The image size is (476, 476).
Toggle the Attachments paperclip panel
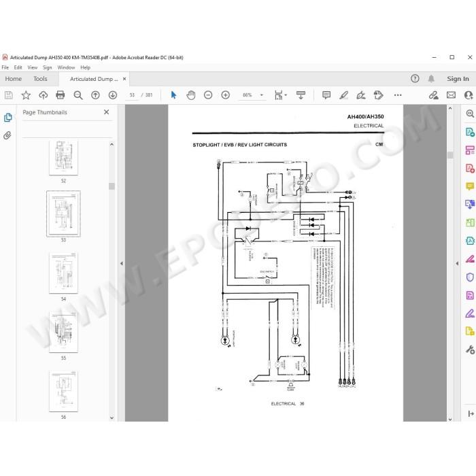point(7,135)
